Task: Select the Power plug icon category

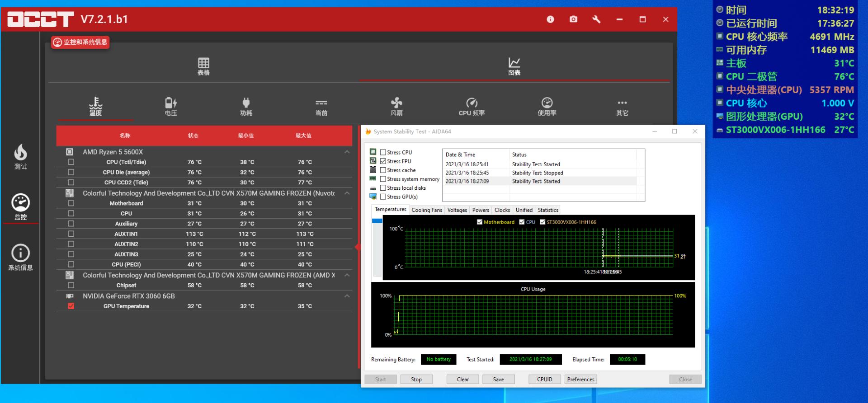Action: click(246, 107)
